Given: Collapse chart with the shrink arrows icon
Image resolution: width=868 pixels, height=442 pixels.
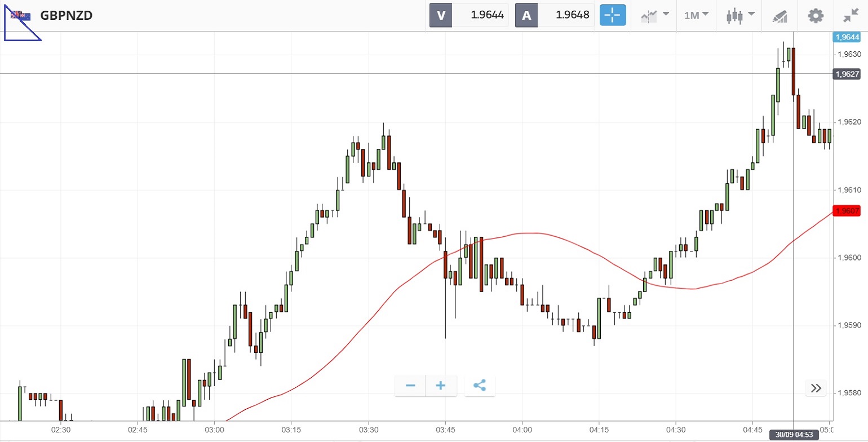Looking at the screenshot, I should tap(851, 15).
